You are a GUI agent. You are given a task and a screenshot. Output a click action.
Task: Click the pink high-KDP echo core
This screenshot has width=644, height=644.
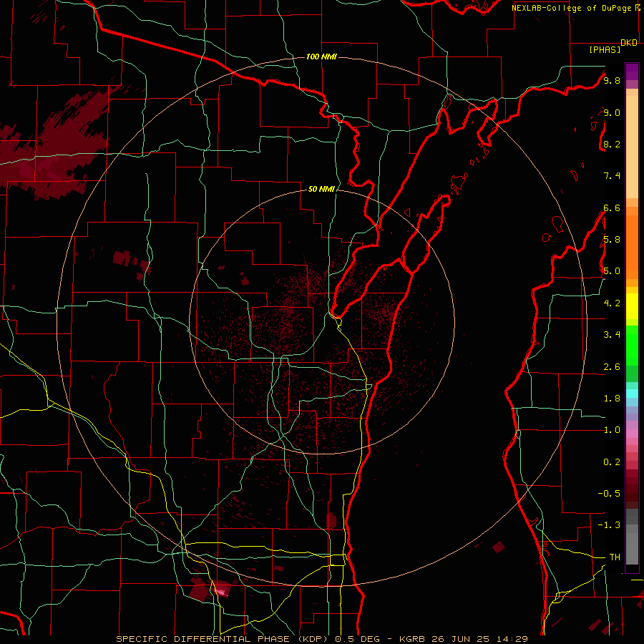tap(222, 592)
